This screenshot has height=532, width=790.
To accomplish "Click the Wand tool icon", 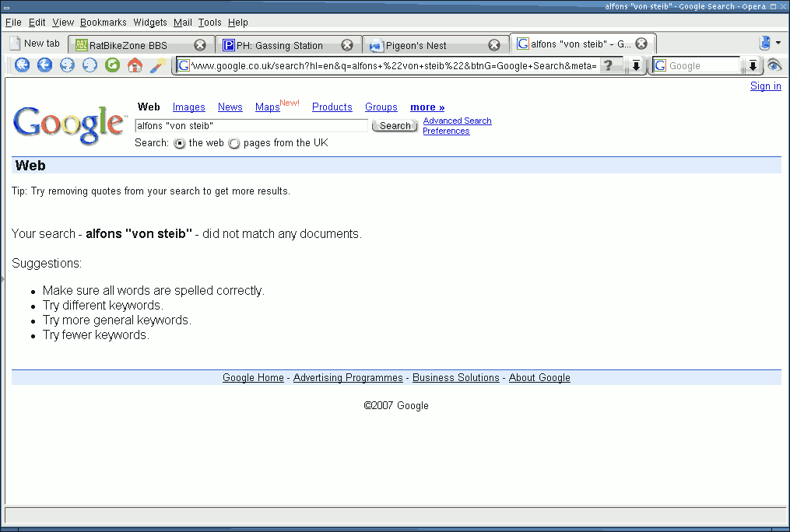I will click(157, 65).
